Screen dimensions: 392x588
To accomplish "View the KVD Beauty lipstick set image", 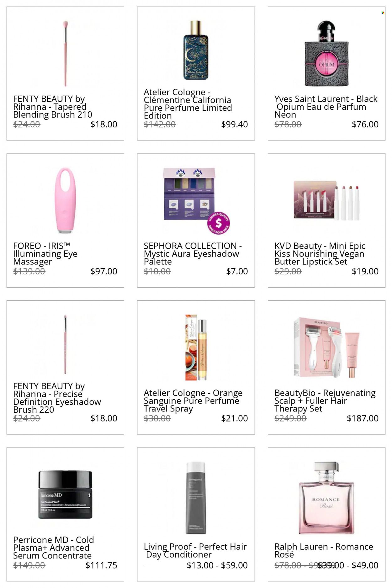I will pyautogui.click(x=326, y=200).
